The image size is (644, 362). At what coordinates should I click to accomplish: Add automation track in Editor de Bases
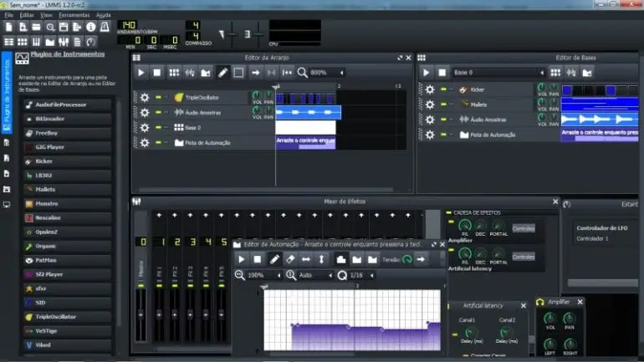coord(587,73)
